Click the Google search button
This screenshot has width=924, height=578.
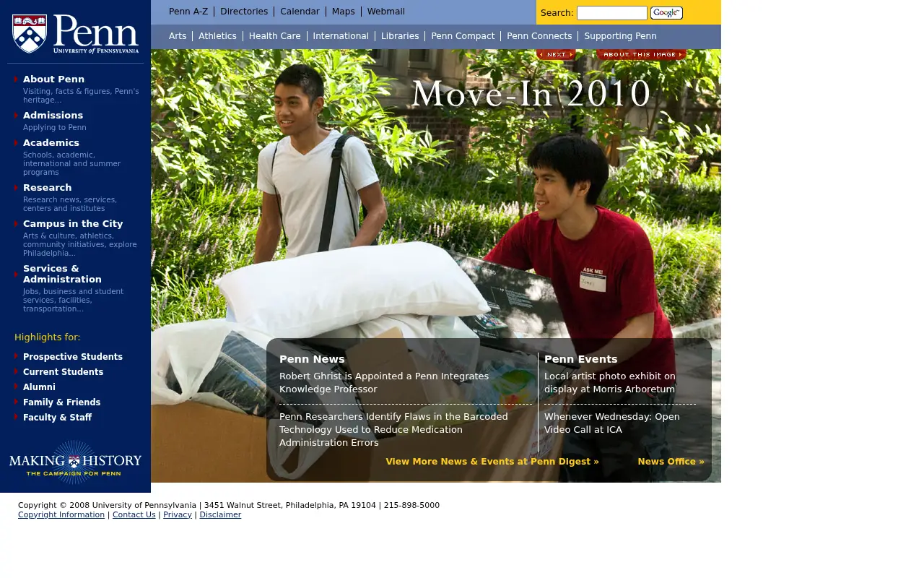coord(666,13)
